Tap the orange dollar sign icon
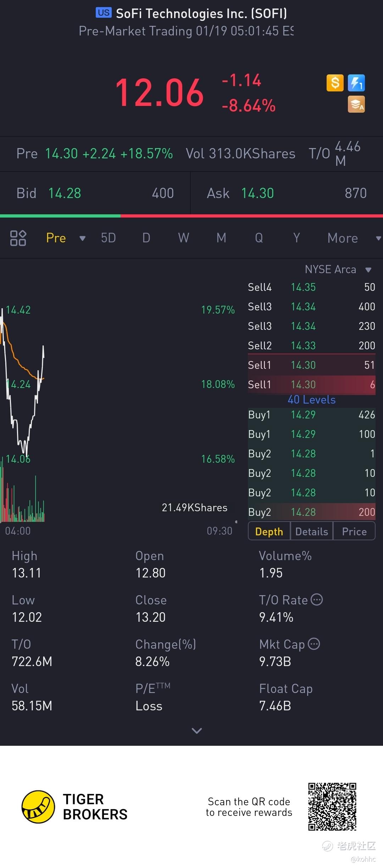 (335, 83)
